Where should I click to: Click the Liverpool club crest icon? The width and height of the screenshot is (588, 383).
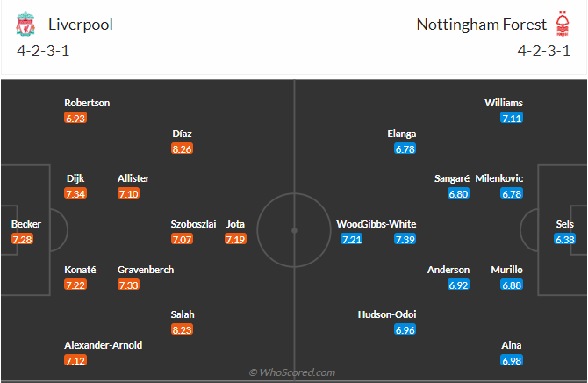click(x=23, y=25)
